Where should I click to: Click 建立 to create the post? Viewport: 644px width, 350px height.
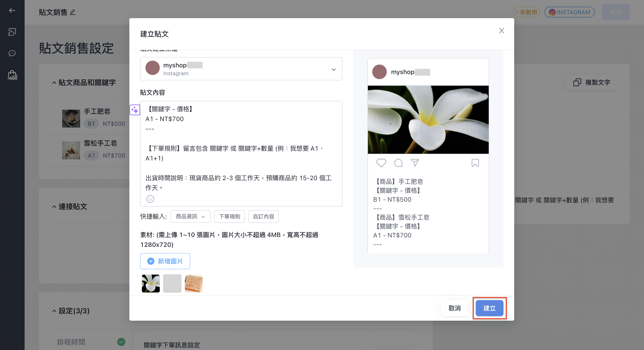(x=490, y=308)
